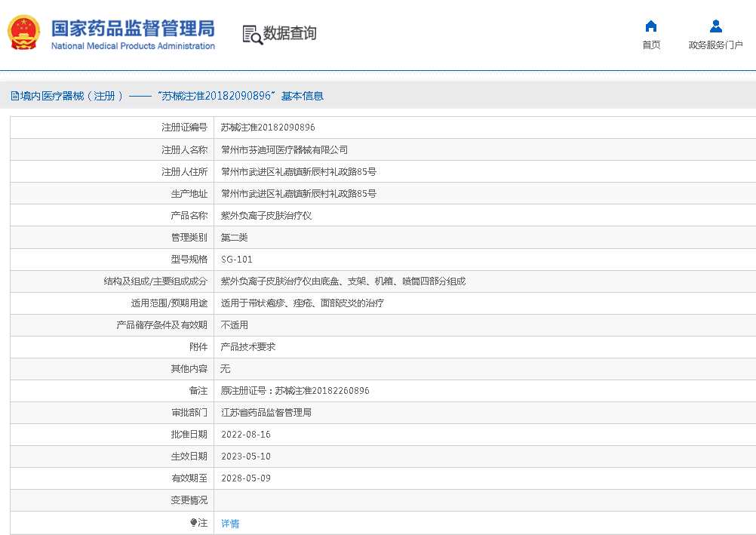Click the National Medical Products Administration subtitle
The image size is (756, 535).
[133, 46]
